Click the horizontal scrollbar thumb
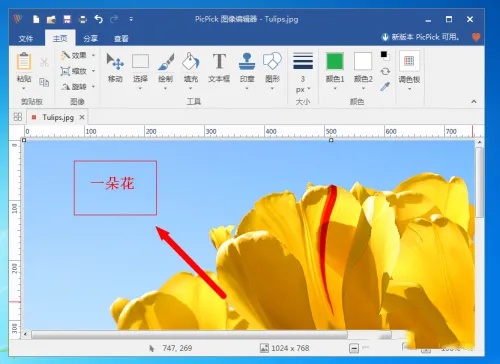500x364 pixels. 189,335
